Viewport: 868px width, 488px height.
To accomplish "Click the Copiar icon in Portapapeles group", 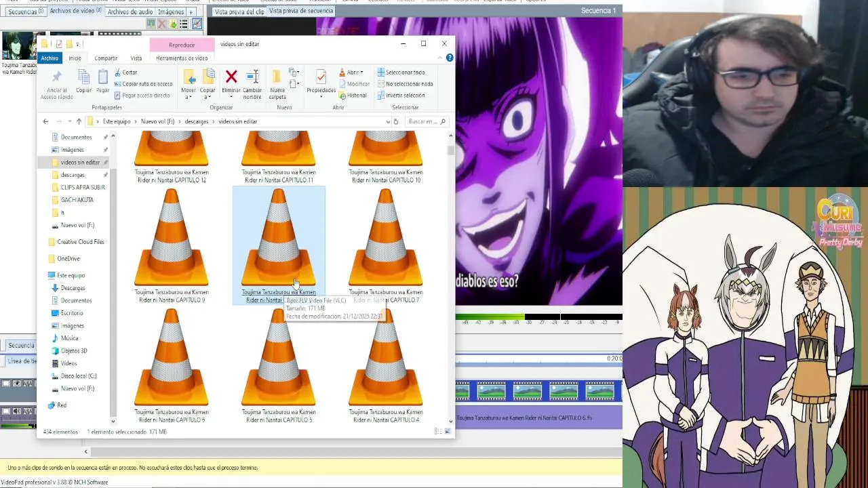I will [x=84, y=77].
